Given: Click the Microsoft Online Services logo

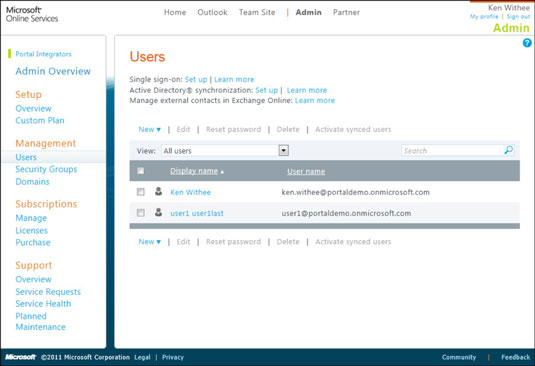Looking at the screenshot, I should [32, 14].
